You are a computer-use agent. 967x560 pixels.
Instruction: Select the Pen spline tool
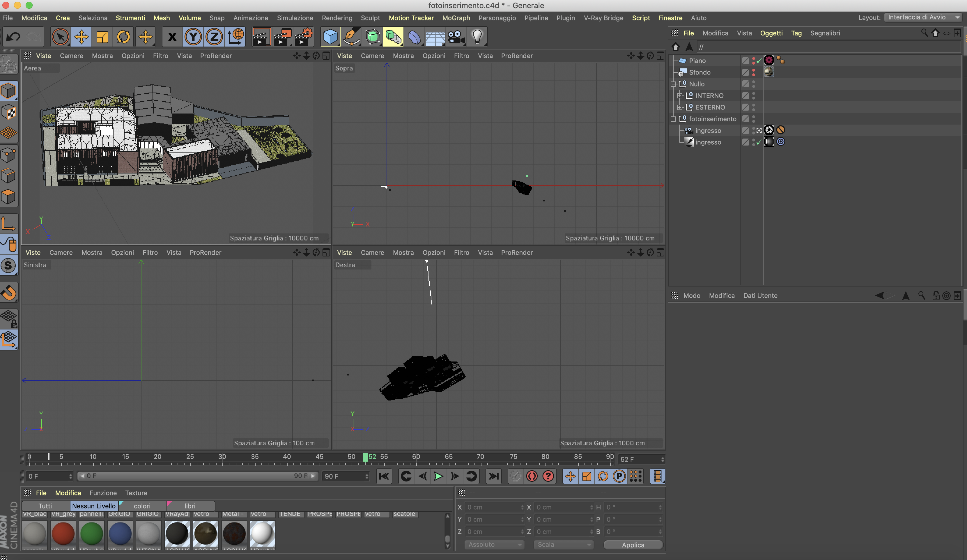click(352, 37)
